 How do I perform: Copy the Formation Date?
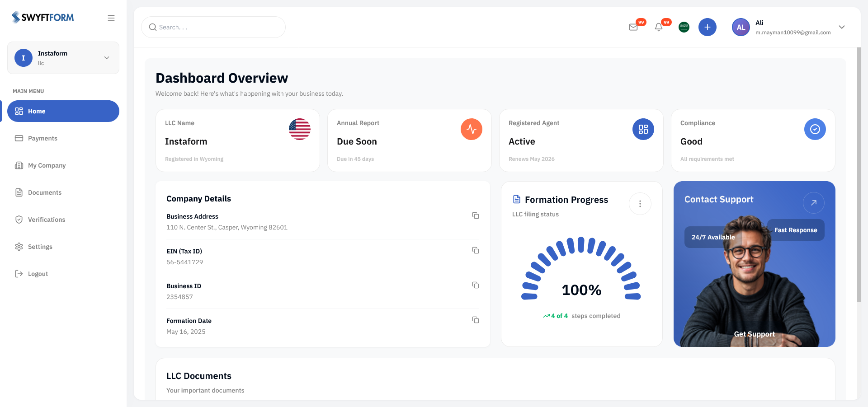(x=476, y=320)
